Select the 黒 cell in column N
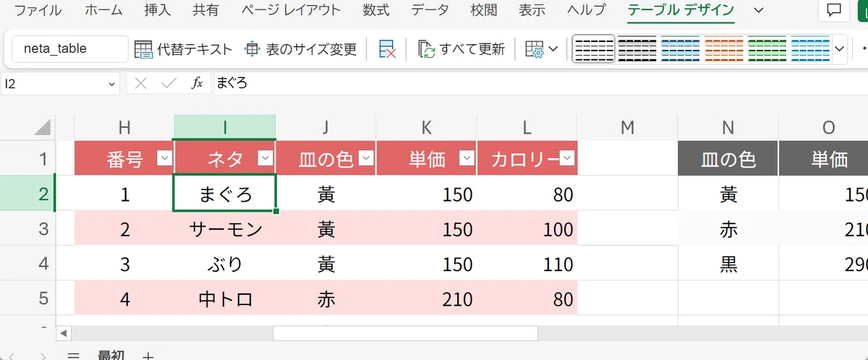Screen dimensions: 868x360 tap(728, 264)
